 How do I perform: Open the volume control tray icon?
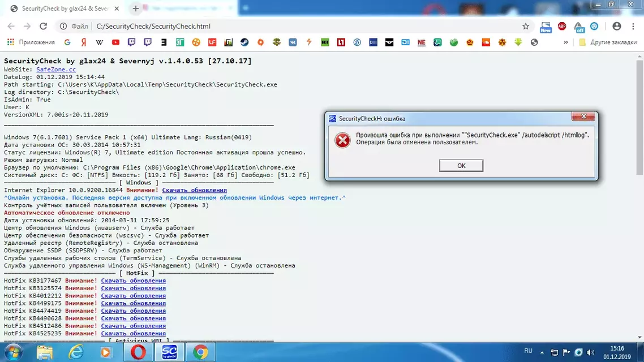(x=591, y=352)
